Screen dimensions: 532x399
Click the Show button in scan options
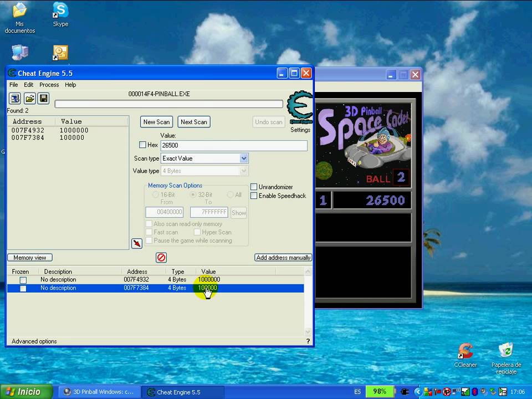pos(238,213)
